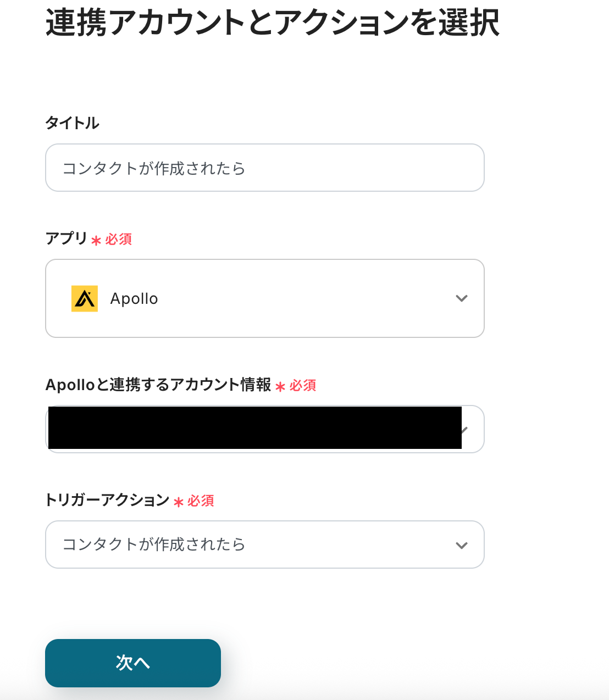Expand the アプリ dropdown chevron
Image resolution: width=609 pixels, height=700 pixels.
462,298
